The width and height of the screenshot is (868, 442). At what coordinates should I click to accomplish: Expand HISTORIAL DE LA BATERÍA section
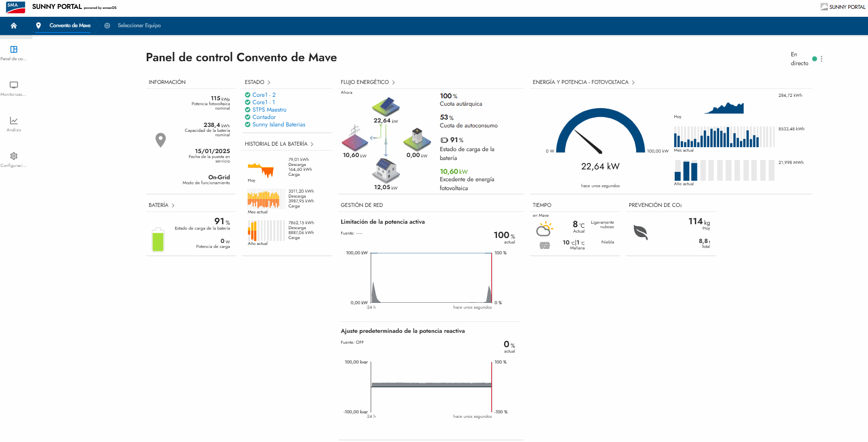[x=279, y=144]
